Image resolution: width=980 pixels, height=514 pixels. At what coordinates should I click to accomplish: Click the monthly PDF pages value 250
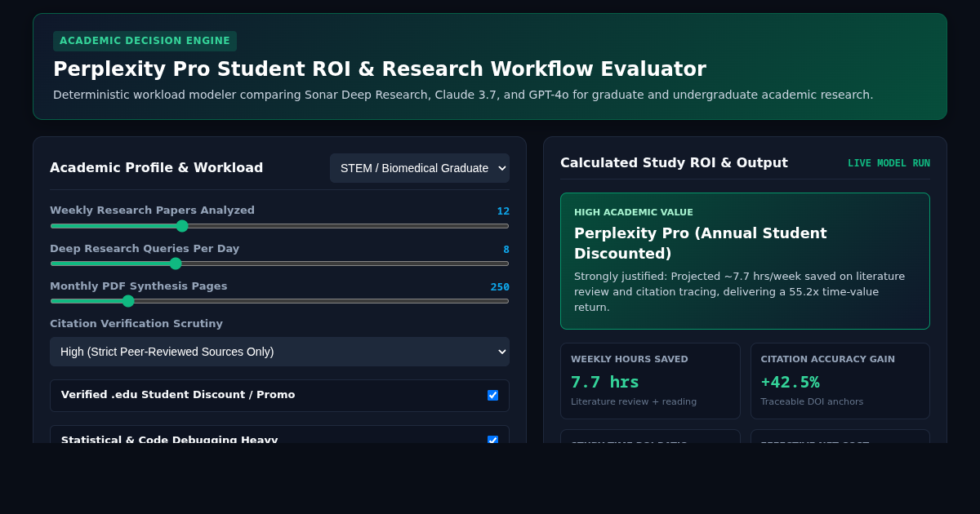click(x=500, y=287)
